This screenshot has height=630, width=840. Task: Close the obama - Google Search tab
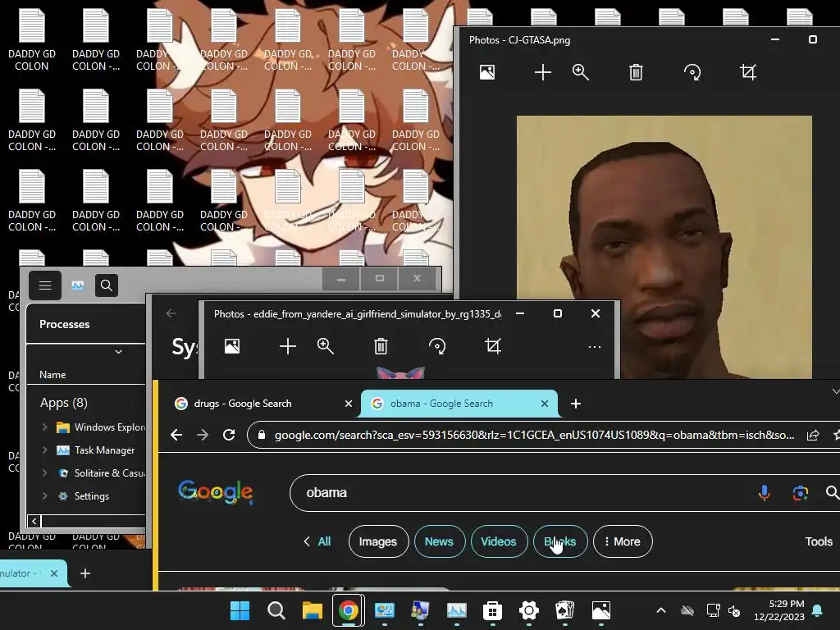coord(545,404)
